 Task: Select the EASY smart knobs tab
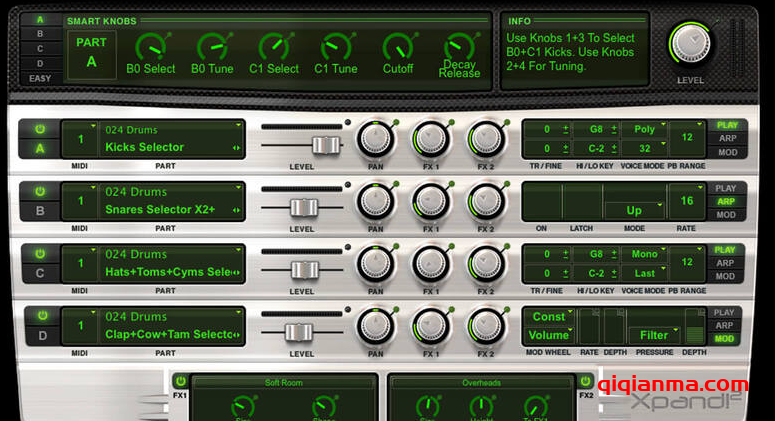tap(40, 78)
